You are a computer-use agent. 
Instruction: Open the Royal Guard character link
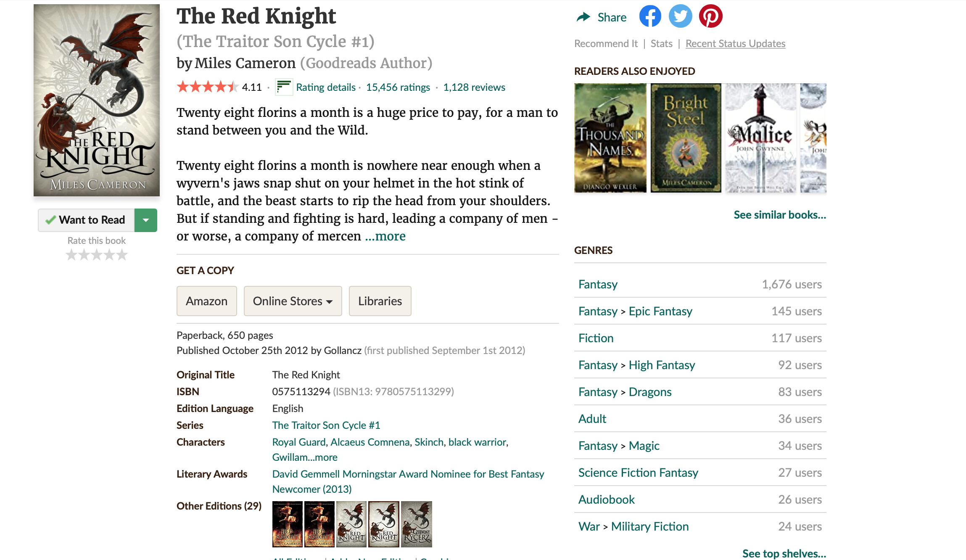pyautogui.click(x=299, y=442)
